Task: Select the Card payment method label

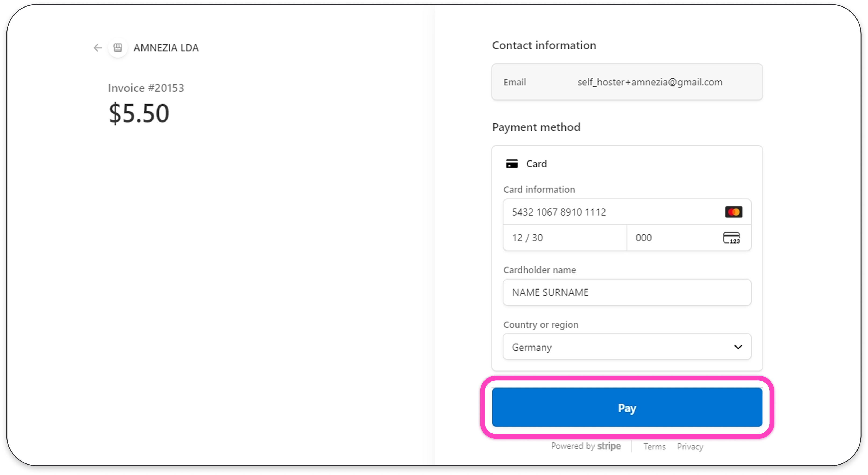Action: pyautogui.click(x=536, y=164)
